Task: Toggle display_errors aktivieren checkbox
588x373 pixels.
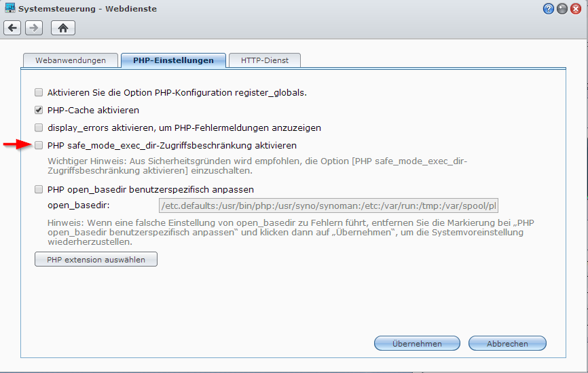Action: point(39,127)
